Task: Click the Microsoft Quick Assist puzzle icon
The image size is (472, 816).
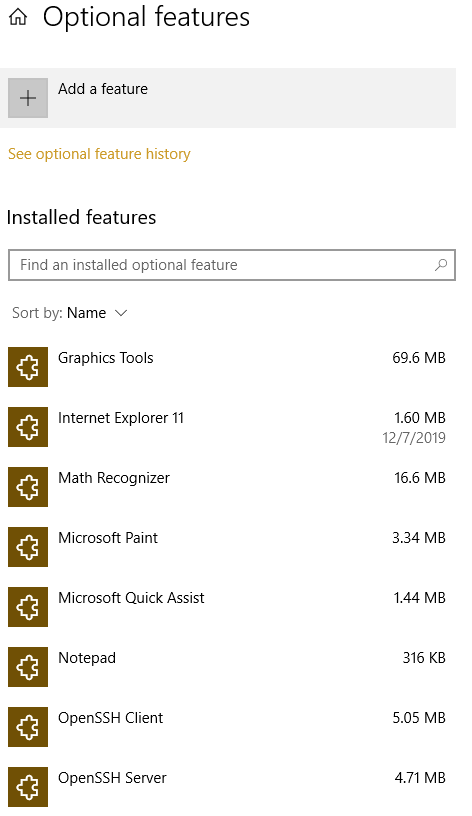Action: point(28,607)
